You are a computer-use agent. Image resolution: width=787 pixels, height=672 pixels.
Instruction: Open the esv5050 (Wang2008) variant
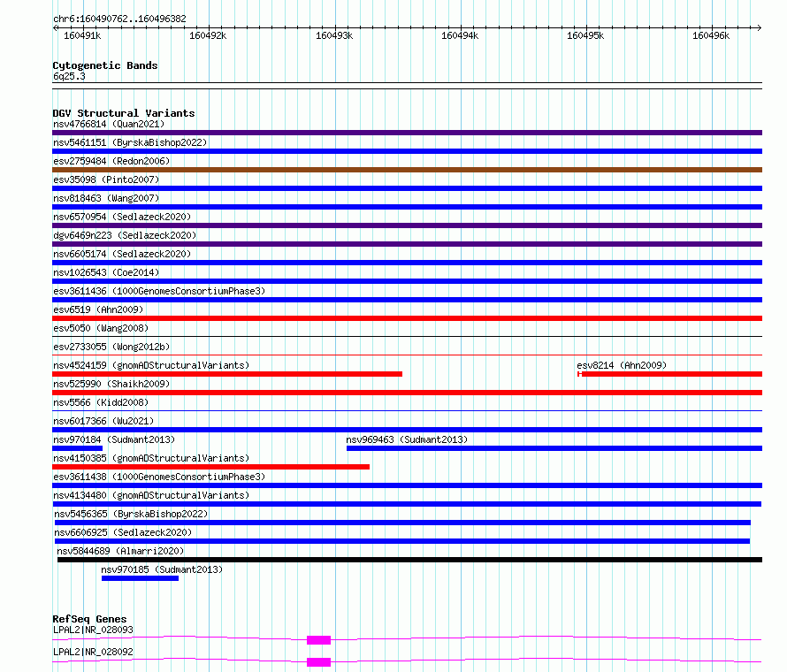pos(101,328)
